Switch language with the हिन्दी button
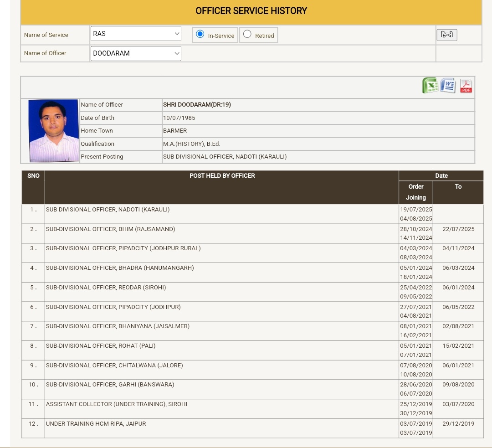The image size is (492, 448). pos(447,35)
